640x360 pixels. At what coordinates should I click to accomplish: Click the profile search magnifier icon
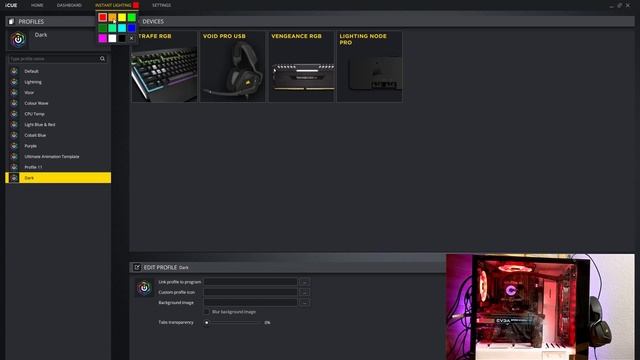click(102, 59)
